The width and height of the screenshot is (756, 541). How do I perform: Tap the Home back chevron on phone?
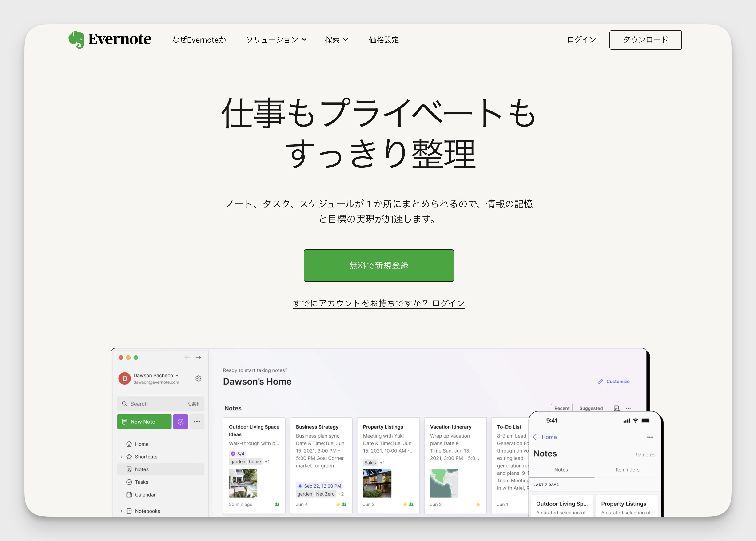[535, 437]
